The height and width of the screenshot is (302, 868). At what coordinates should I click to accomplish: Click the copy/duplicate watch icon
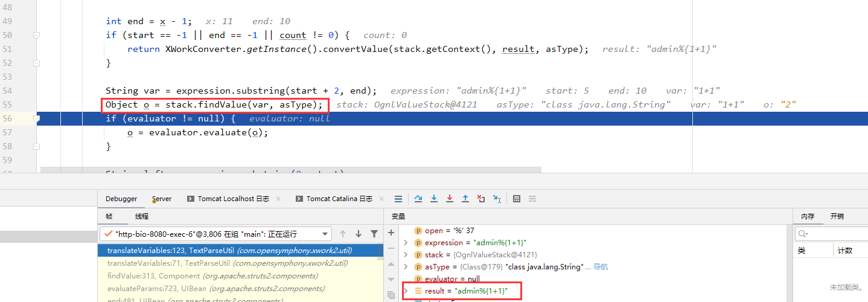point(391,295)
